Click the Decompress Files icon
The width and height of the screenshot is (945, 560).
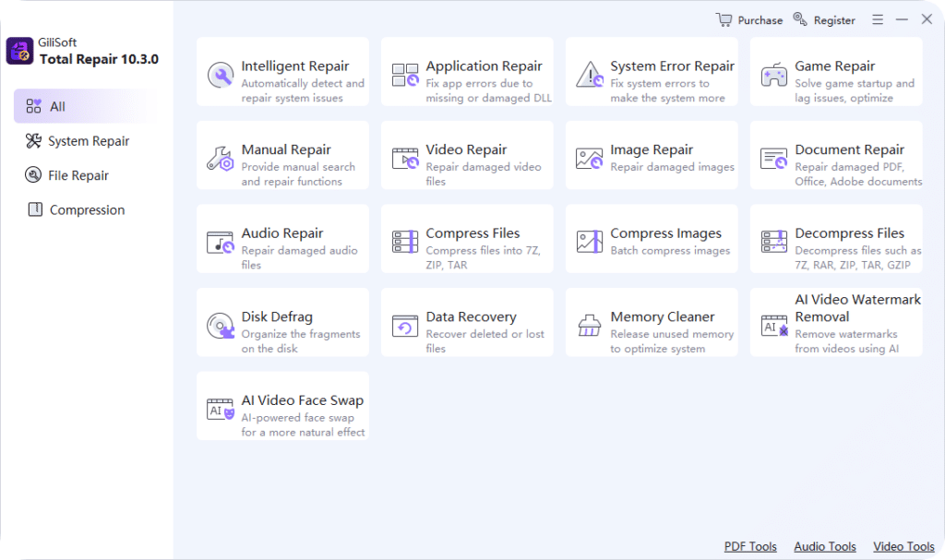[x=774, y=242]
